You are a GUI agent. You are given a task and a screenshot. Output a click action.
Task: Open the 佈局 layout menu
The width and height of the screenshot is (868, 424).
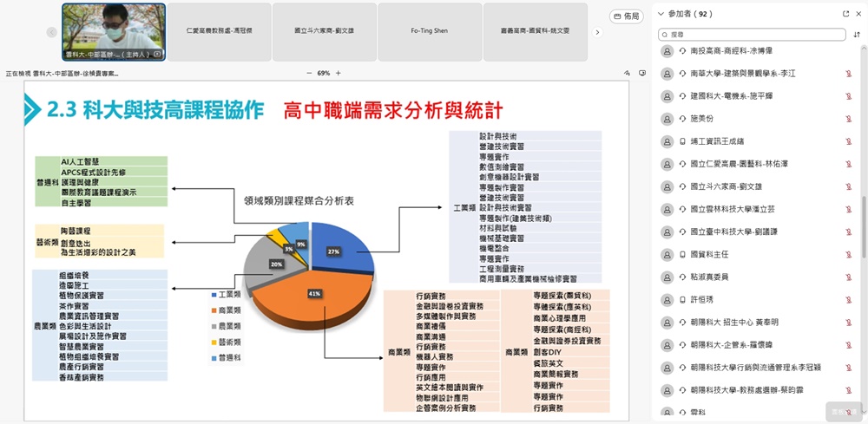click(627, 16)
